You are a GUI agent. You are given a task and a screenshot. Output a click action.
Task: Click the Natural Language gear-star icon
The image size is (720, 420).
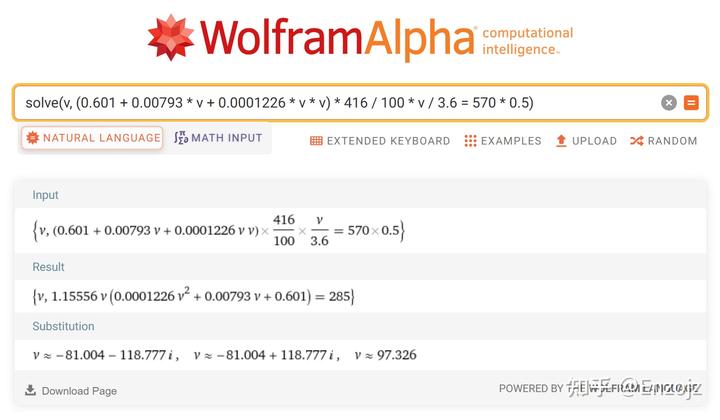33,138
